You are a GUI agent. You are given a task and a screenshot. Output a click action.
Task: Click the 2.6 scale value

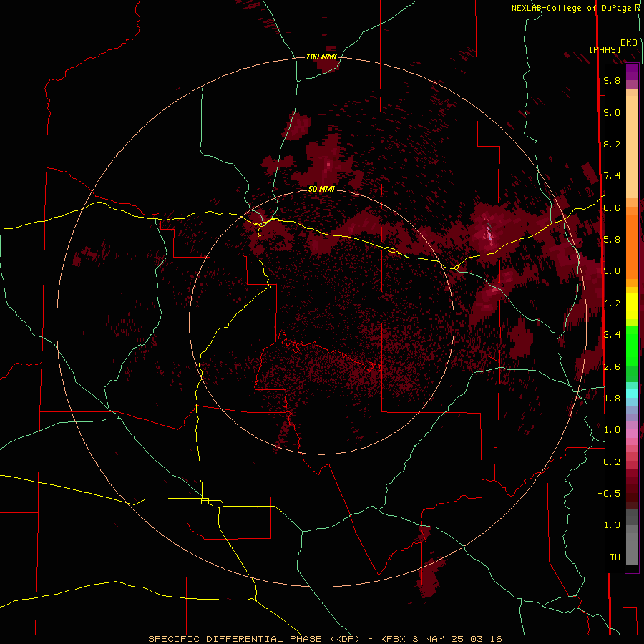point(612,366)
